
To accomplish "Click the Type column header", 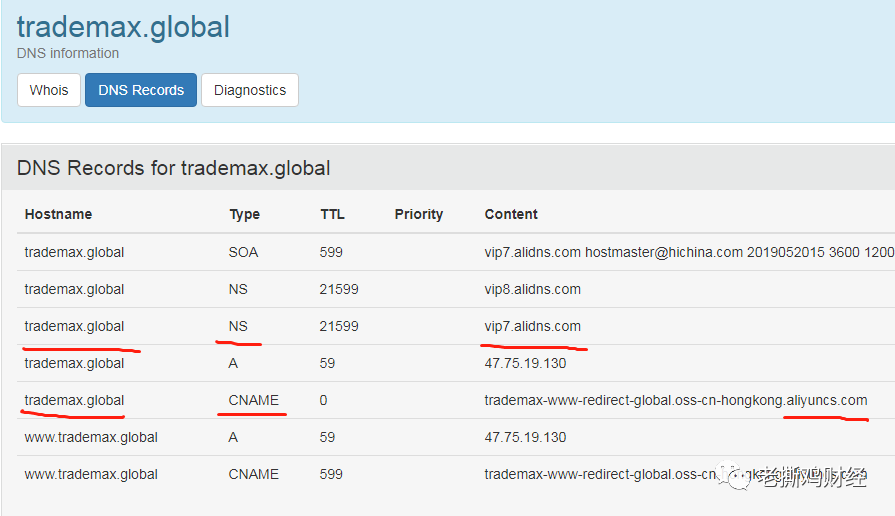I will [244, 214].
